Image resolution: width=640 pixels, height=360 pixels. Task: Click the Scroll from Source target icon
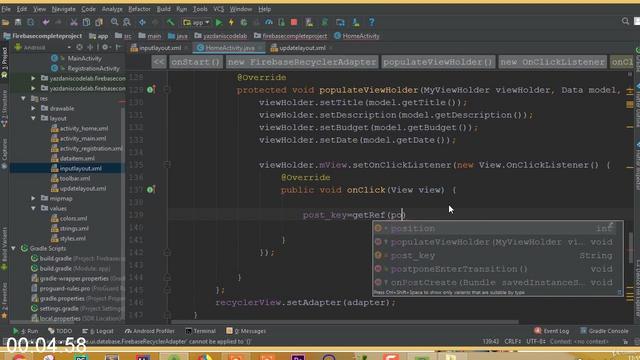80,47
